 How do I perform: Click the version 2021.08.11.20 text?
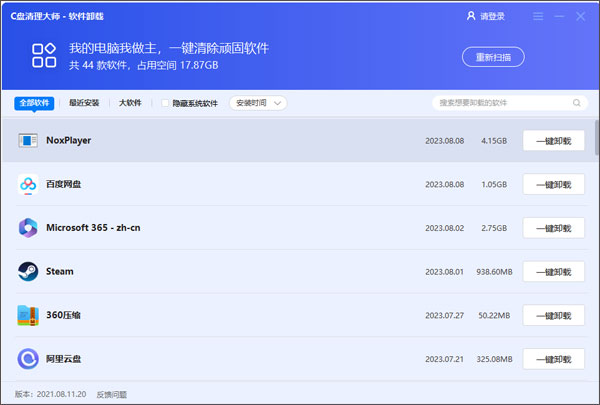click(51, 394)
